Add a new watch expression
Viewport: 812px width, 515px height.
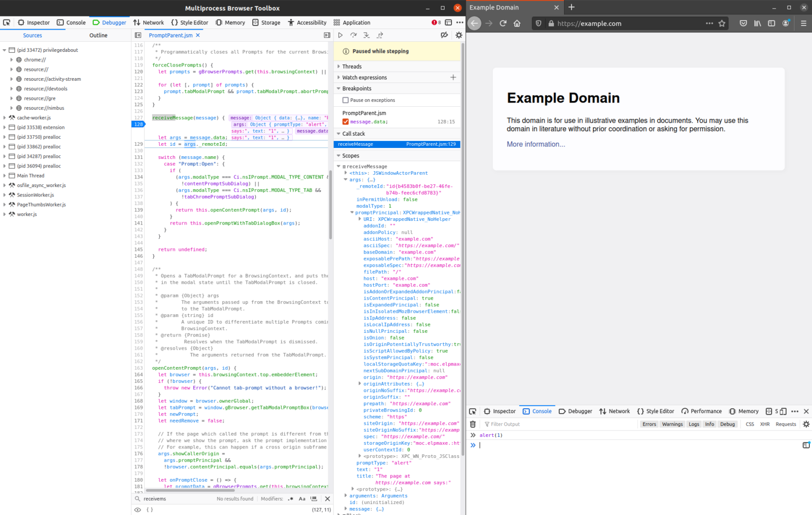[453, 77]
